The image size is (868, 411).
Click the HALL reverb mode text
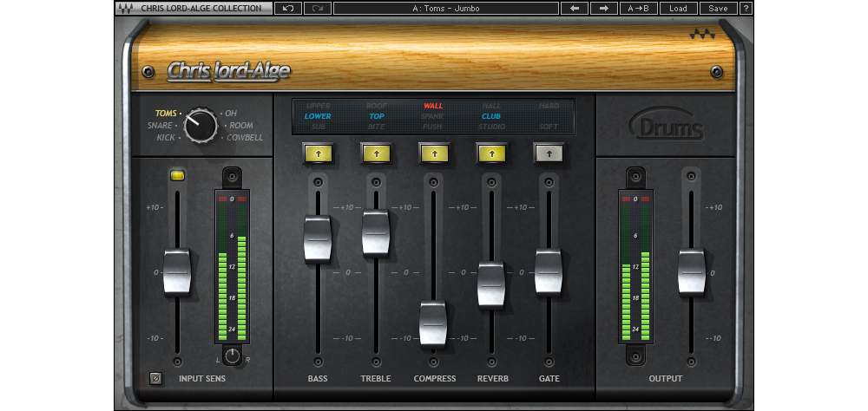[x=491, y=106]
